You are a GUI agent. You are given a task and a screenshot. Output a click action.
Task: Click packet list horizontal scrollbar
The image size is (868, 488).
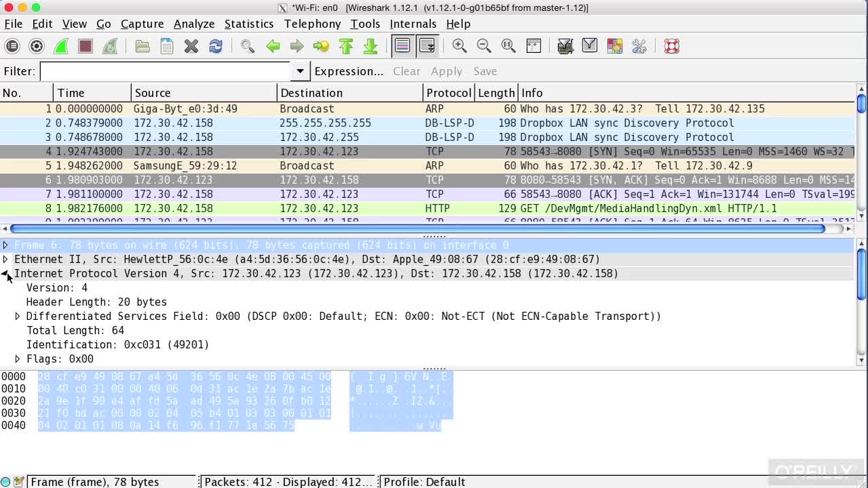(417, 229)
